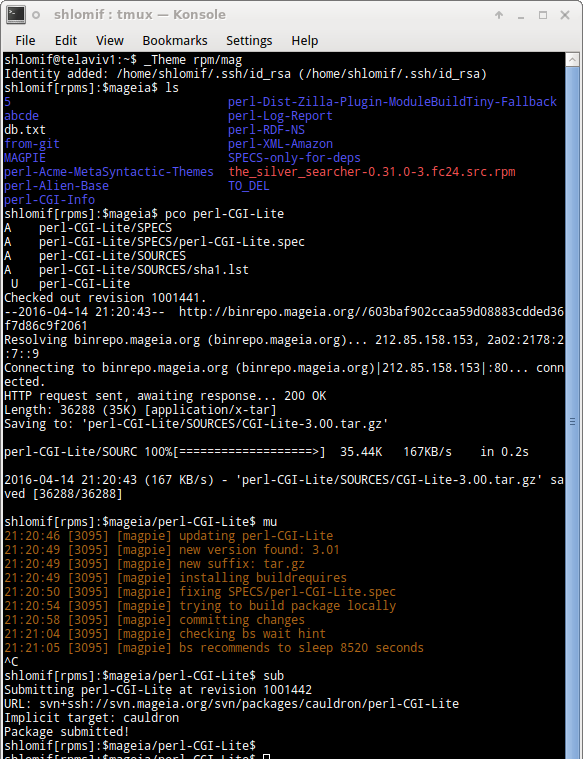583x759 pixels.
Task: Click the red the_silver_searcher src.rpm filename
Action: [371, 172]
